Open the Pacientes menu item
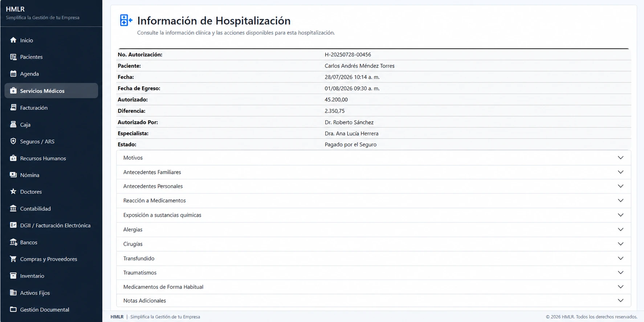The height and width of the screenshot is (322, 644). tap(51, 57)
